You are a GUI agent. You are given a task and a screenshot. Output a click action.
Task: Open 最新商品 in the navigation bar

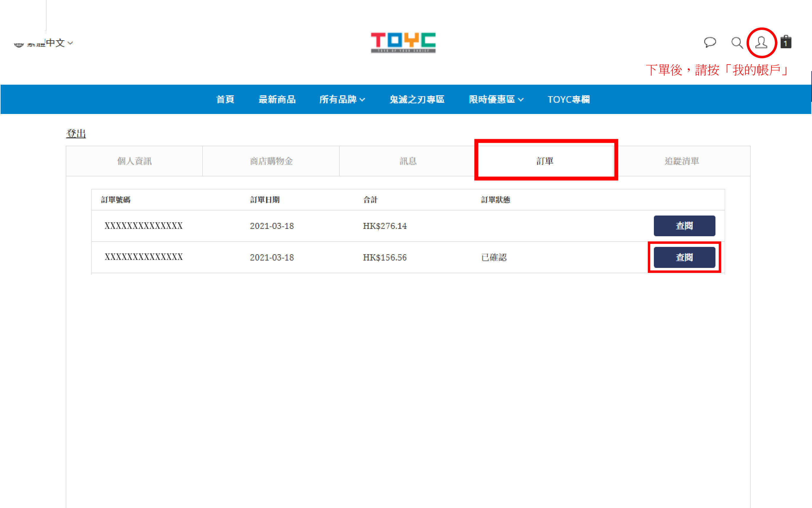click(x=277, y=99)
